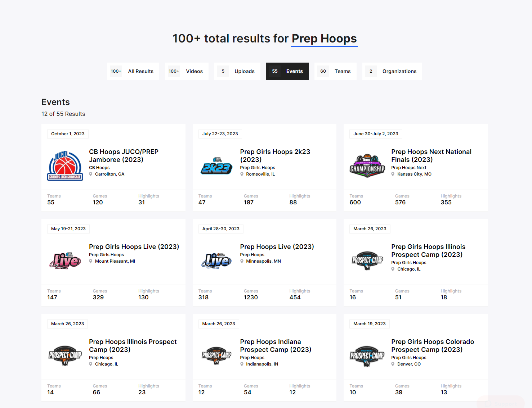The image size is (532, 408).
Task: Open Prep Hoops Live (2023) event
Action: click(277, 247)
